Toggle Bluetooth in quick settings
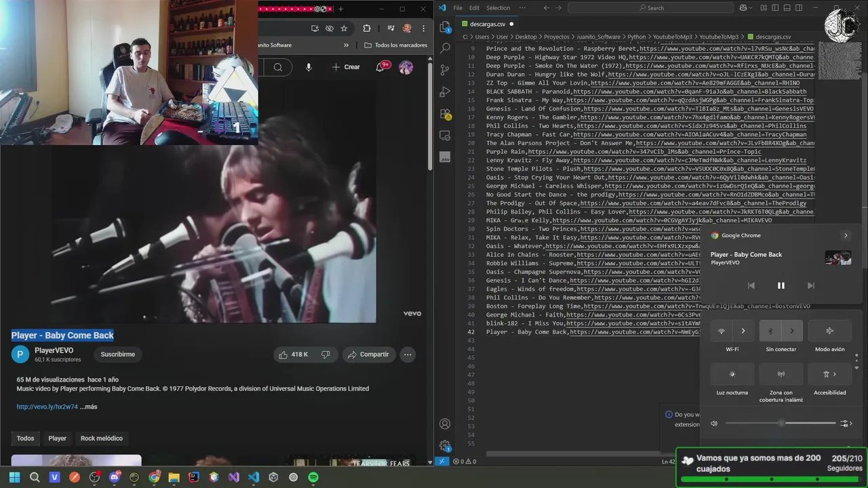This screenshot has width=868, height=488. pyautogui.click(x=770, y=331)
